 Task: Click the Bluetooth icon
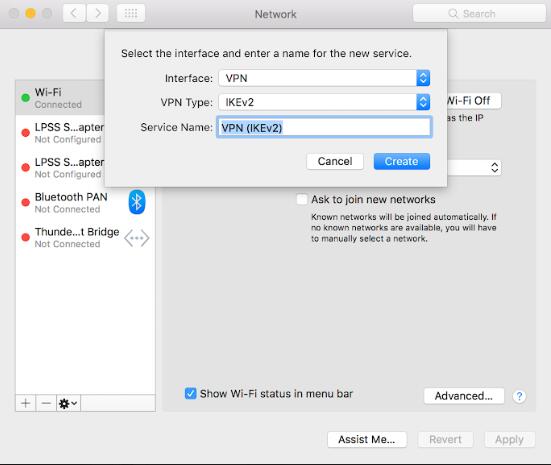[137, 202]
